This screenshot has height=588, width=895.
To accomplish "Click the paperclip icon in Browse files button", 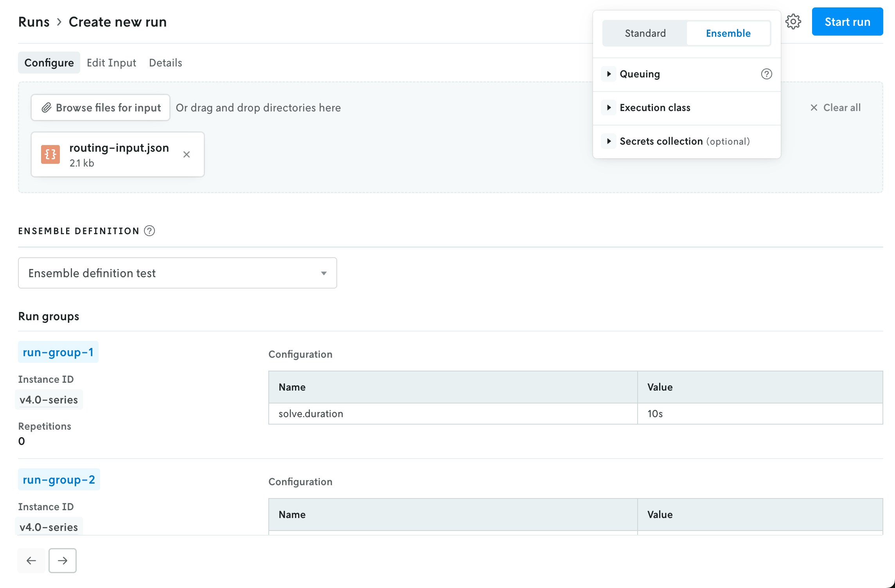I will pos(47,108).
